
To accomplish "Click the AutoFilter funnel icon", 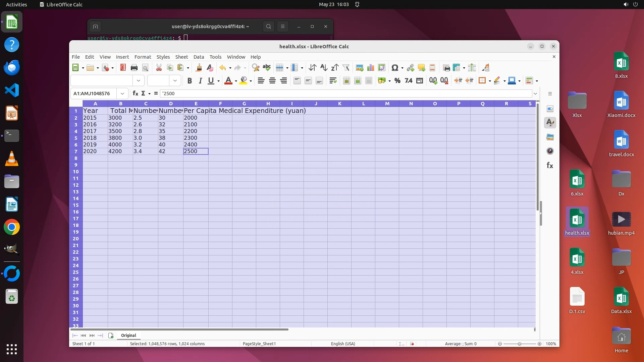I will click(x=346, y=68).
